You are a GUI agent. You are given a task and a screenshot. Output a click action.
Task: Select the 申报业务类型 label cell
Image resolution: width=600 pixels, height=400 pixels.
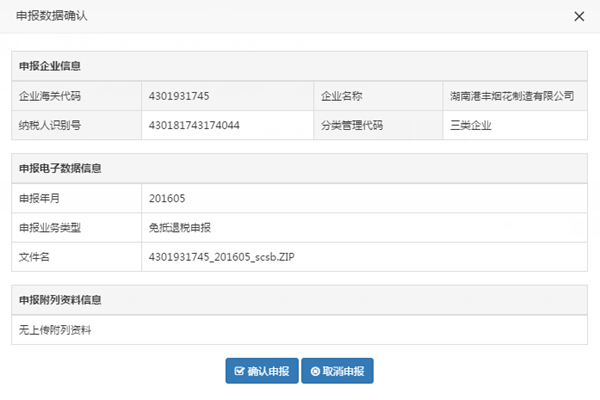tap(50, 227)
